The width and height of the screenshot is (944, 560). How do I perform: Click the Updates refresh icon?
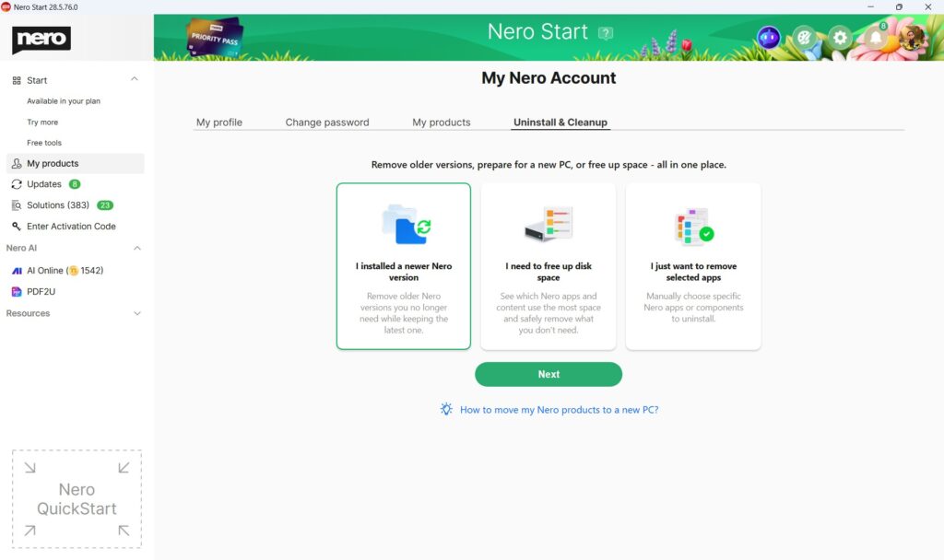pyautogui.click(x=17, y=184)
